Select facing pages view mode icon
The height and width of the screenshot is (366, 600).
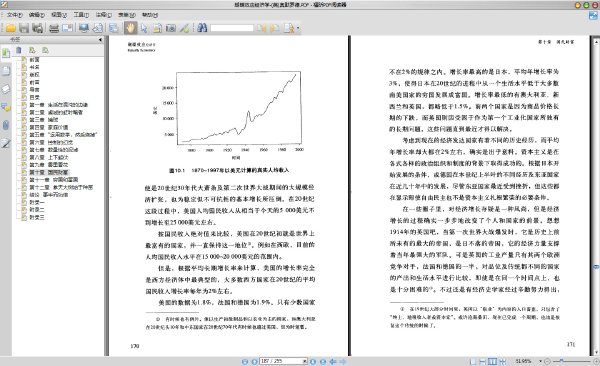coord(493,361)
